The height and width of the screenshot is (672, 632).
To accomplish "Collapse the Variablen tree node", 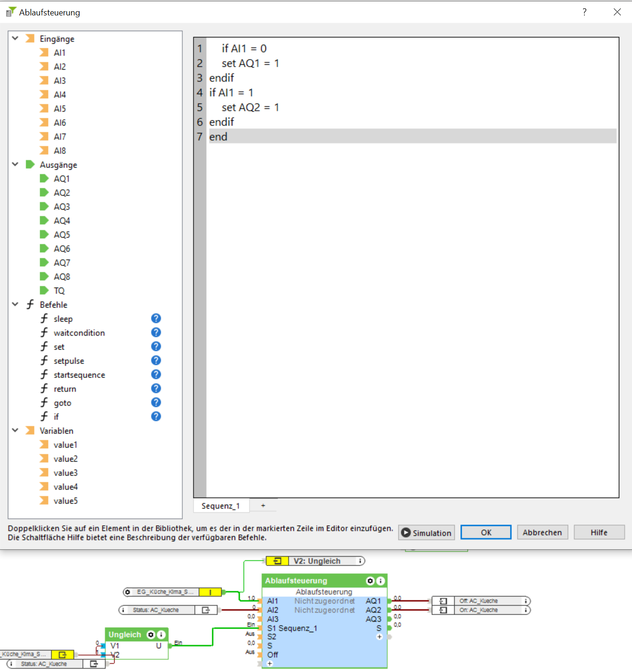I will pos(15,430).
